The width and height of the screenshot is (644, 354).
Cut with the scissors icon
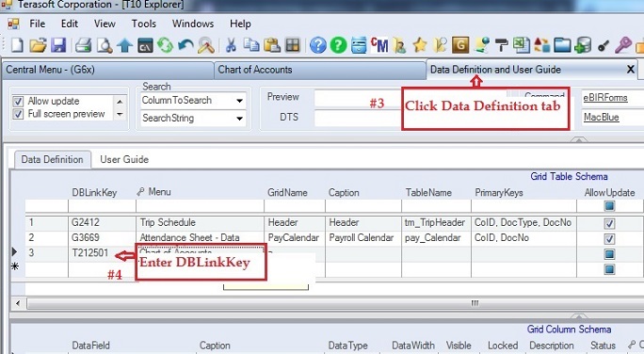tap(231, 45)
